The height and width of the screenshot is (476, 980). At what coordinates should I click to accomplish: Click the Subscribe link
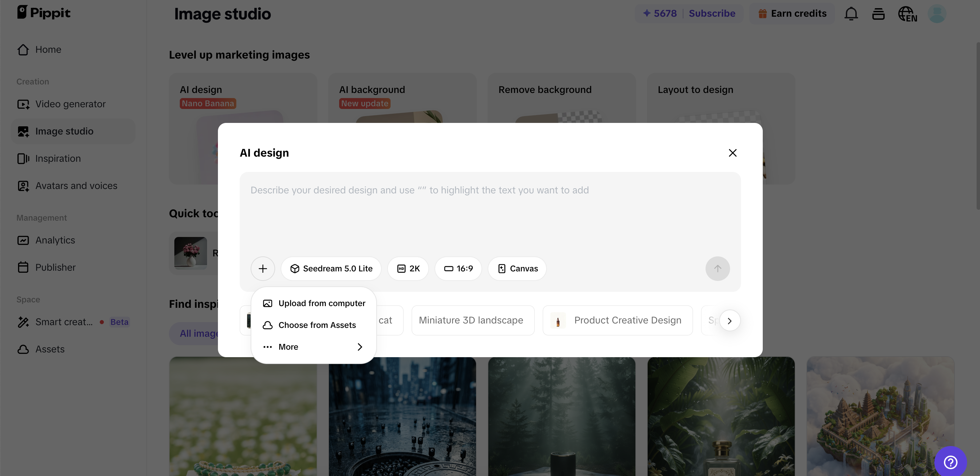(x=712, y=14)
